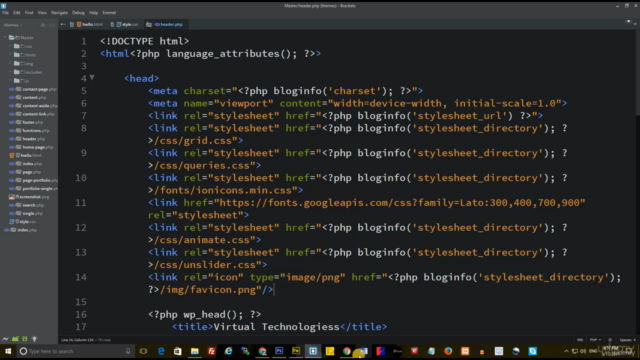Click the Brackets icon on the taskbar
The height and width of the screenshot is (360, 640).
(313, 351)
